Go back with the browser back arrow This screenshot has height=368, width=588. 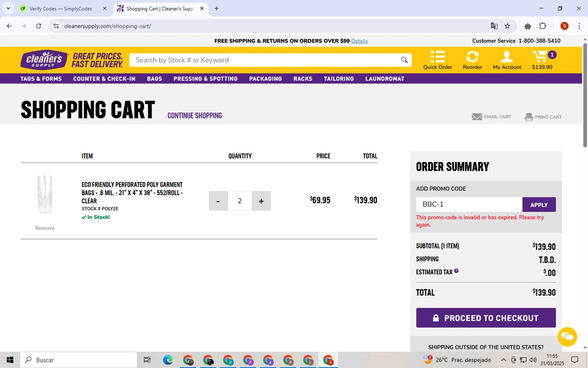pyautogui.click(x=9, y=26)
